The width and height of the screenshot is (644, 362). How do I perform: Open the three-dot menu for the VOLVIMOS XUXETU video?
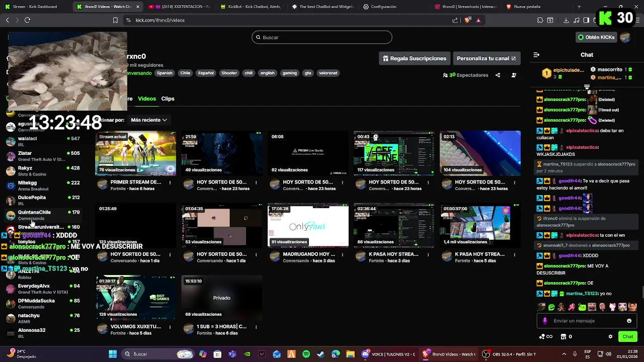click(170, 327)
